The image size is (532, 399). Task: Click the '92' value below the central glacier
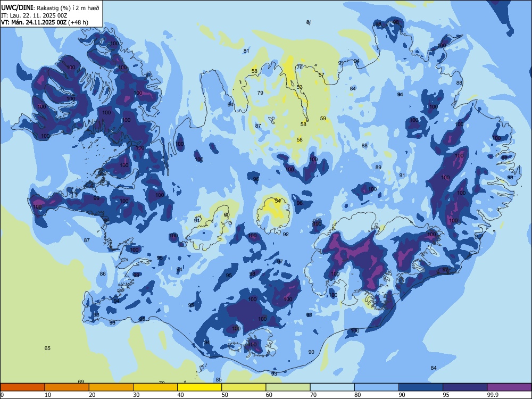[286, 235]
